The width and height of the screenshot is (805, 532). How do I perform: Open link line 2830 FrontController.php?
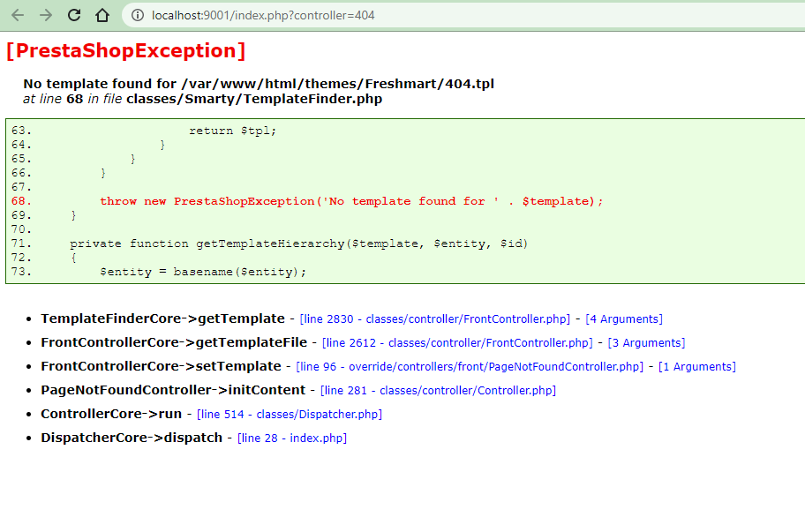pyautogui.click(x=435, y=319)
